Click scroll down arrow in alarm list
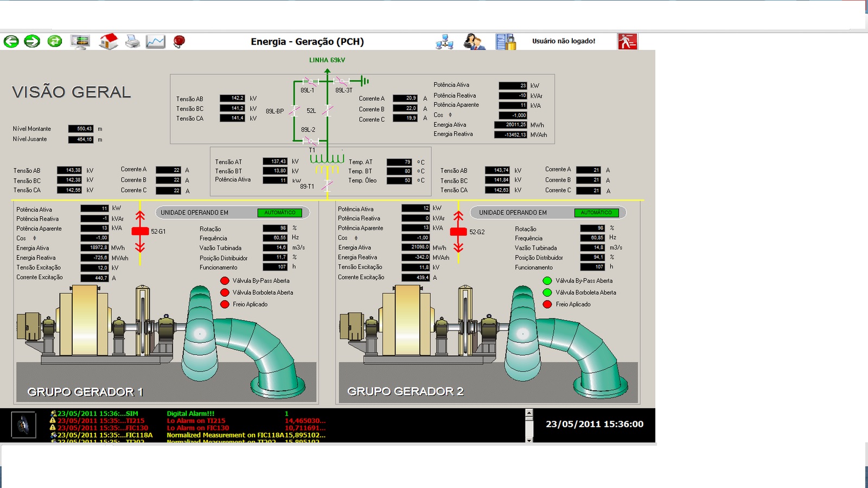 [529, 440]
